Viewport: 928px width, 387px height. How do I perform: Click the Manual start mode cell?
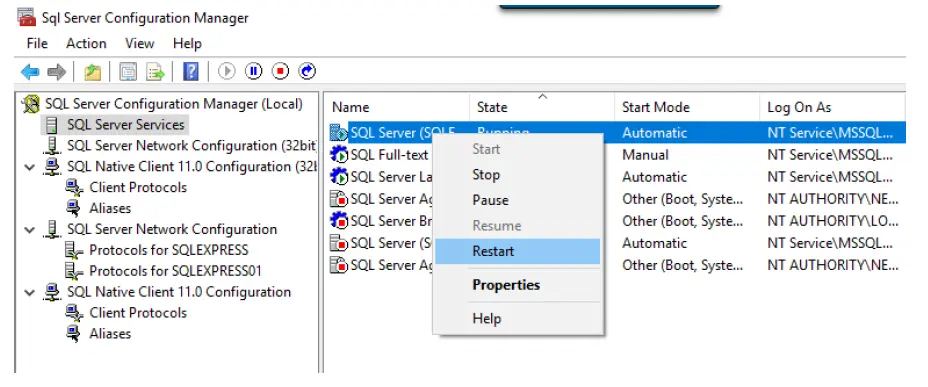645,155
